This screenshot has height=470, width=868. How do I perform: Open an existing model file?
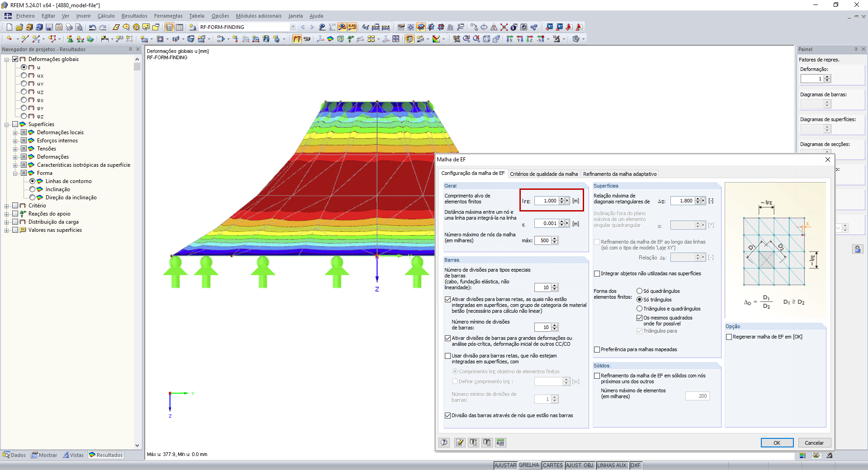pyautogui.click(x=20, y=28)
